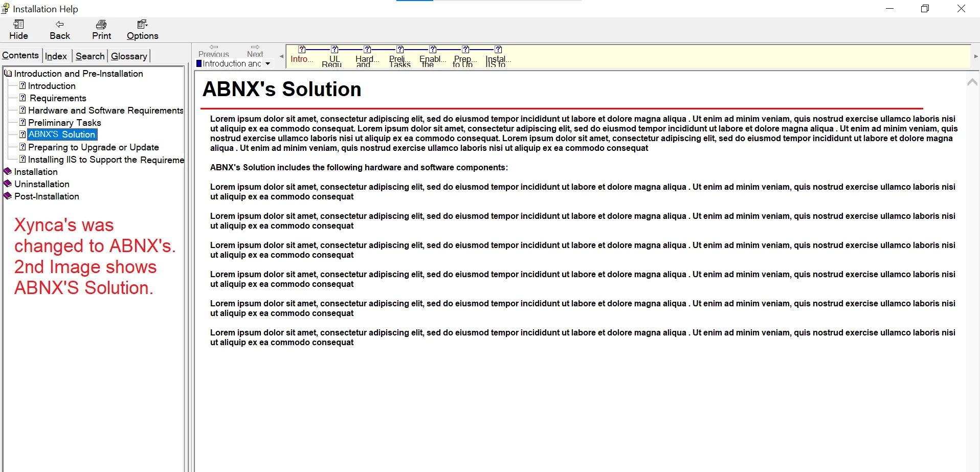Open the Preliminary Tasks topic

64,123
